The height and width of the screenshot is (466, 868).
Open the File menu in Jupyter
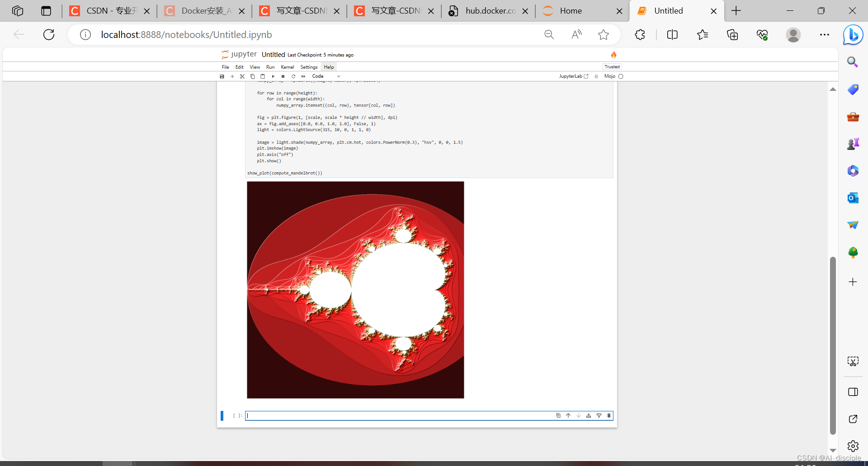tap(226, 67)
